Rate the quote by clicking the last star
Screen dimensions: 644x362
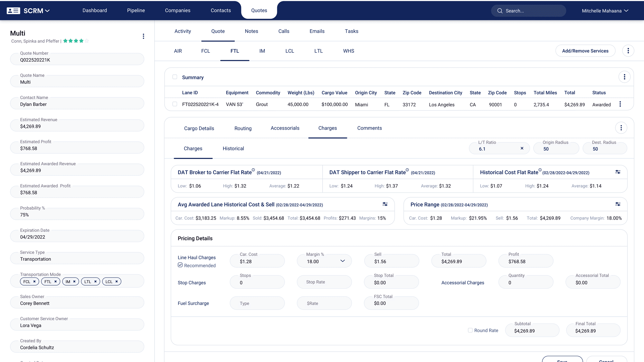[86, 41]
